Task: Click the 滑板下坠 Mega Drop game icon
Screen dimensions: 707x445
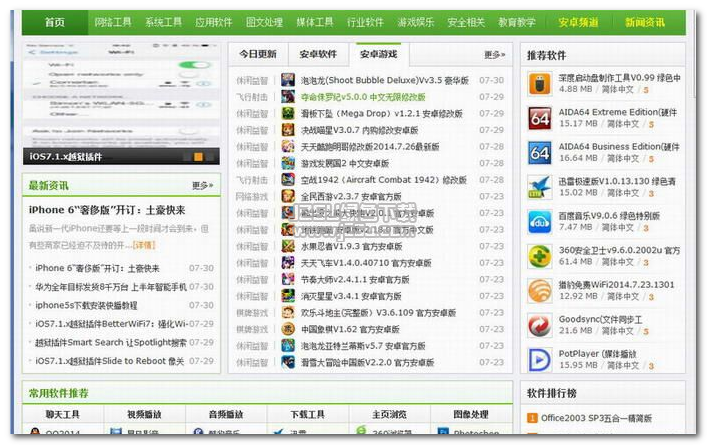Action: point(288,114)
